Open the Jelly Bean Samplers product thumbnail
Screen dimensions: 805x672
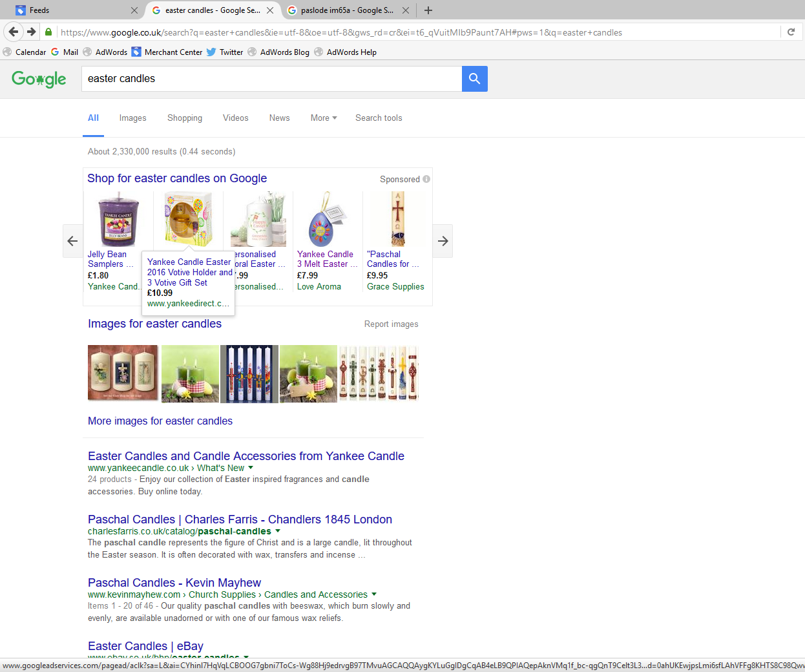pyautogui.click(x=118, y=220)
